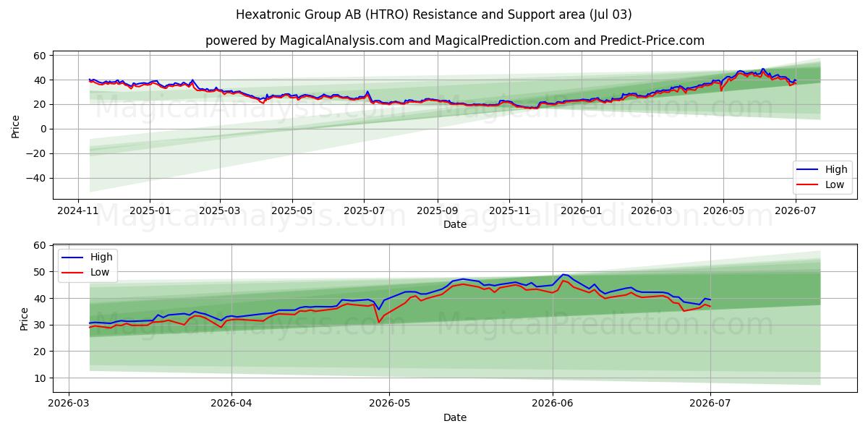
Task: Click the 'Date' x-axis label of upper chart
Action: click(455, 225)
